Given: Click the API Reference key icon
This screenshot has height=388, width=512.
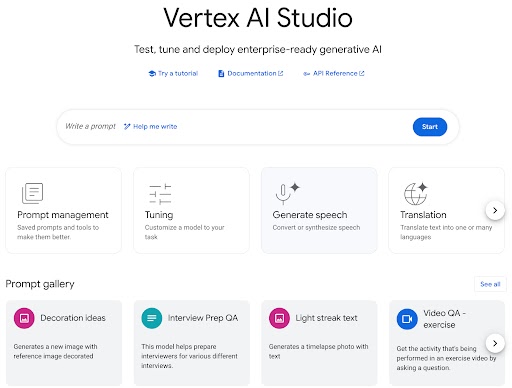Looking at the screenshot, I should click(x=307, y=74).
